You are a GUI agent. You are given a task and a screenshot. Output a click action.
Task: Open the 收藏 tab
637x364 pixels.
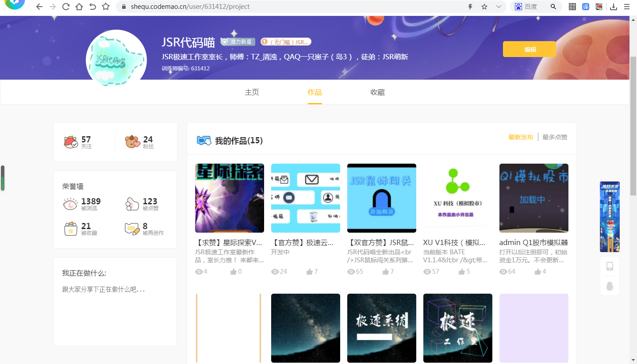[378, 92]
